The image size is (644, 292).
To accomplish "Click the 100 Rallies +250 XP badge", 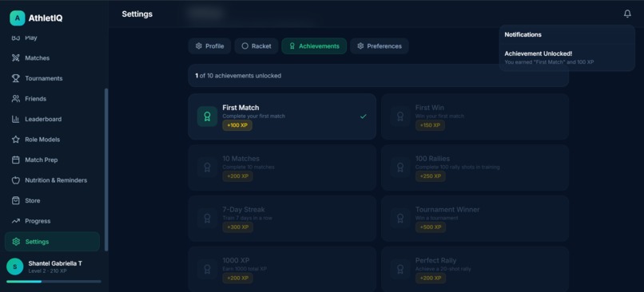I will pos(431,176).
